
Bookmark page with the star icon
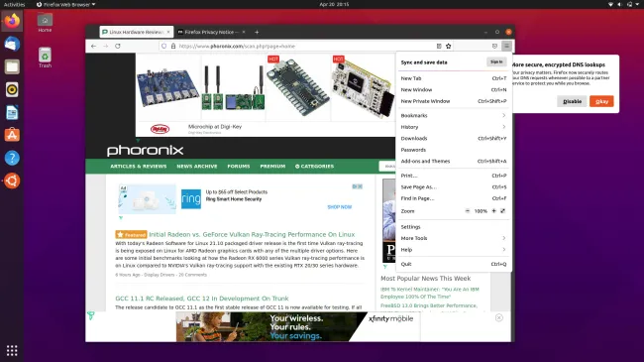(449, 46)
